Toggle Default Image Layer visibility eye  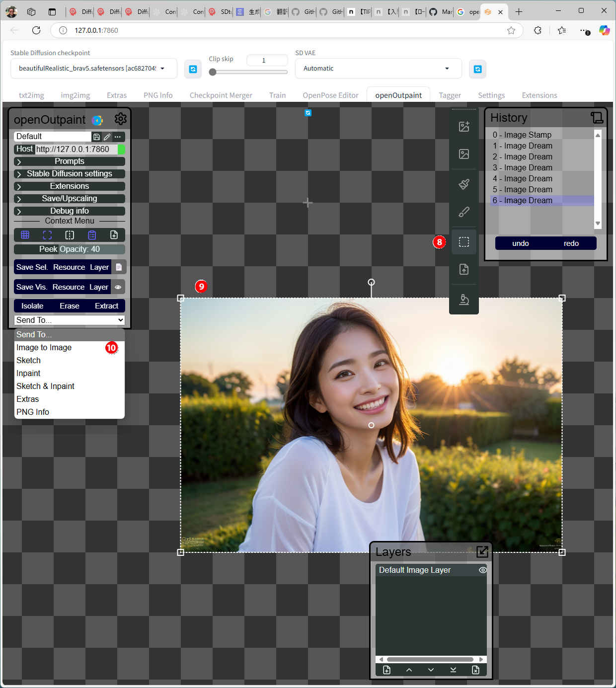[x=482, y=570]
